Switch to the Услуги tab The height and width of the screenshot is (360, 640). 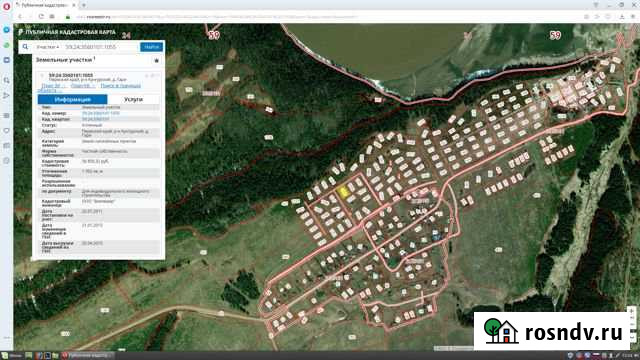point(133,99)
